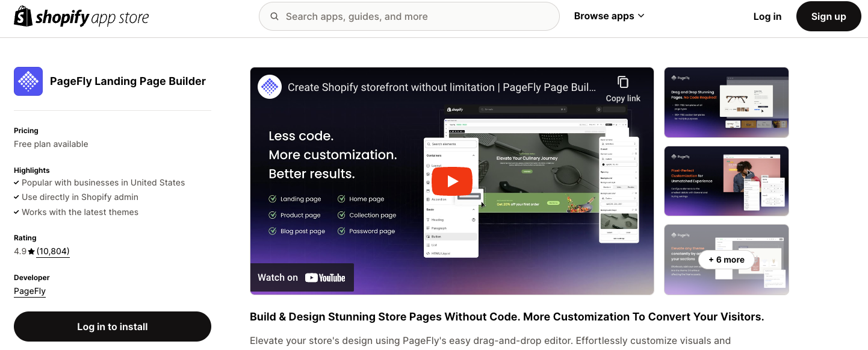Click the Shopify app store logo
Image resolution: width=868 pixels, height=350 pixels.
(x=81, y=16)
